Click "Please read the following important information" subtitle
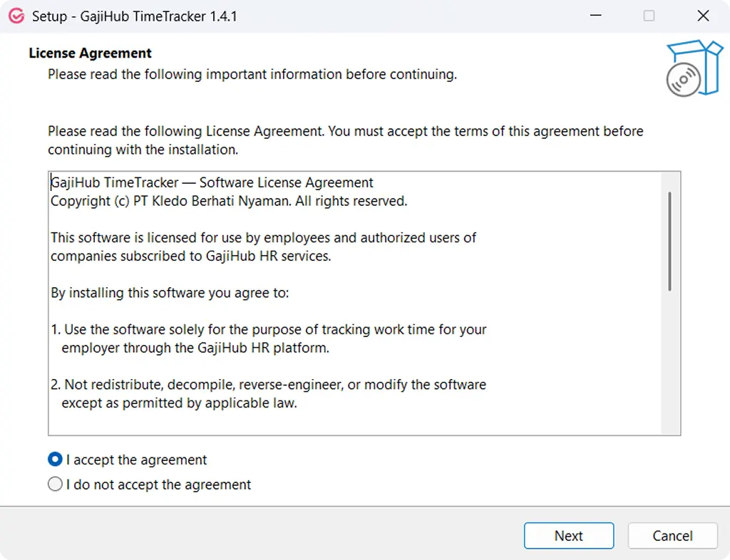The width and height of the screenshot is (730, 560). (252, 74)
